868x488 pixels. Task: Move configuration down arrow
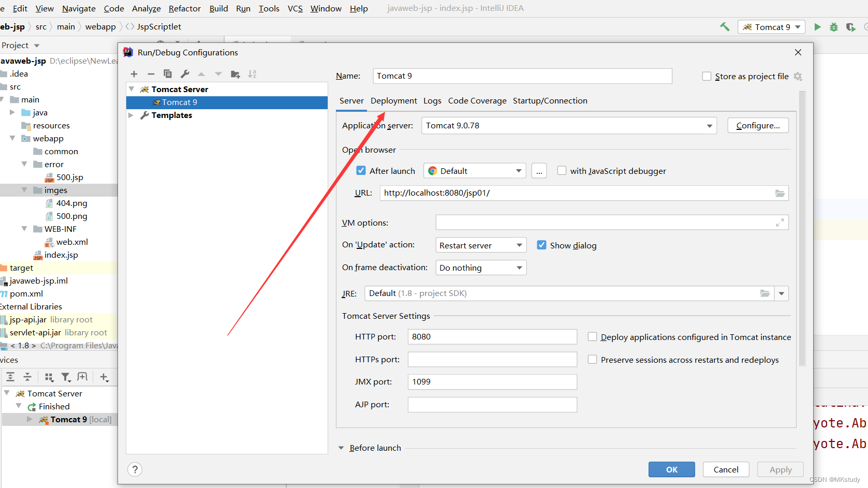point(218,74)
